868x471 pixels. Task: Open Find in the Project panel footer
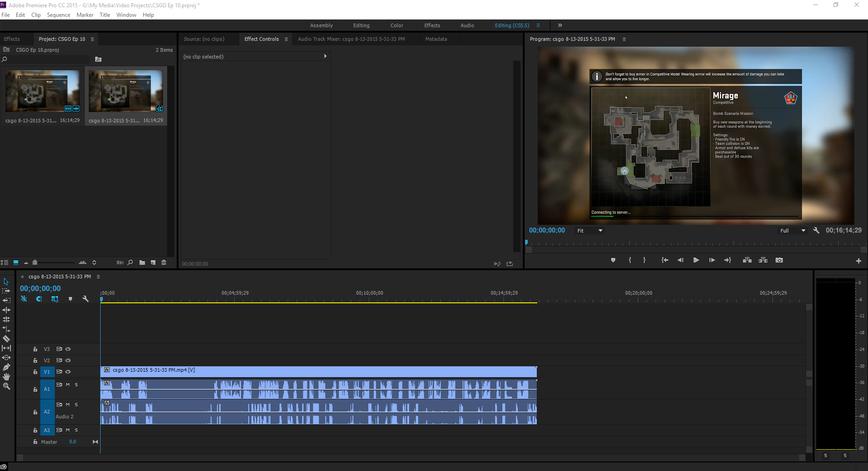point(130,262)
